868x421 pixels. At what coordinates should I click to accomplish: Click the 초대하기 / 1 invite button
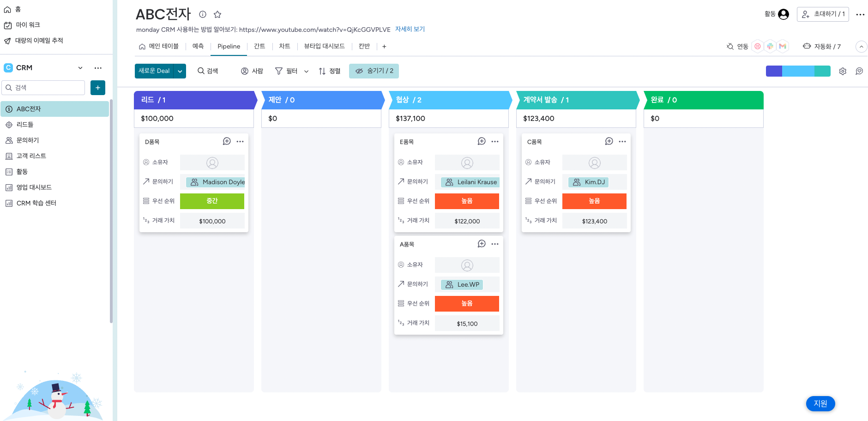(823, 14)
